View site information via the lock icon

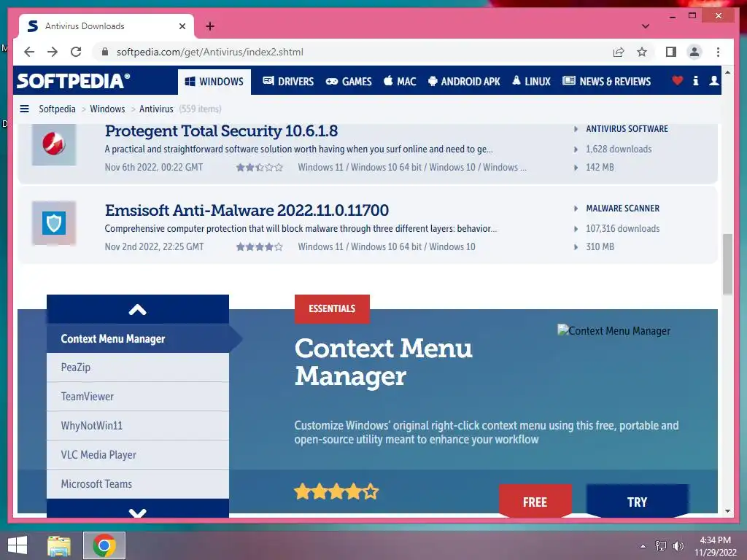[x=105, y=52]
